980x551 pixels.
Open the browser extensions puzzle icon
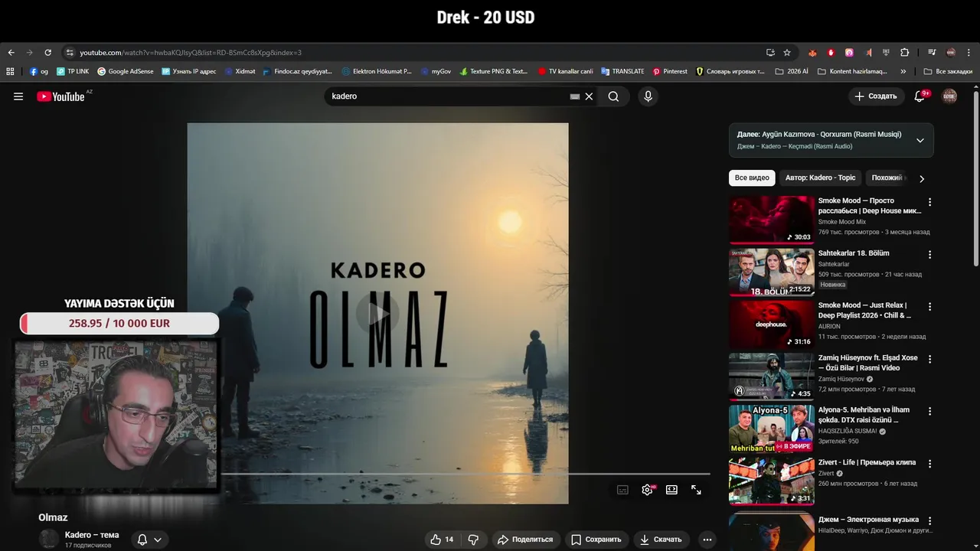click(904, 53)
